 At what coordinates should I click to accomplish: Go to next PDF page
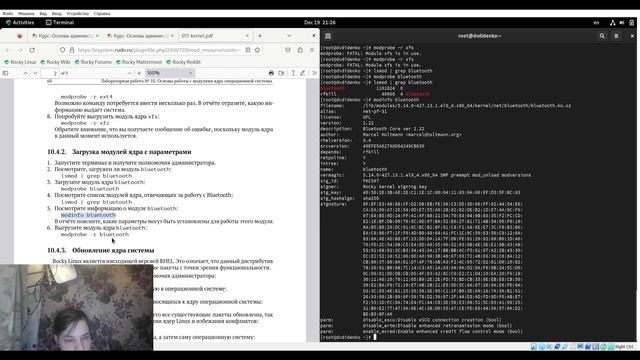[35, 73]
